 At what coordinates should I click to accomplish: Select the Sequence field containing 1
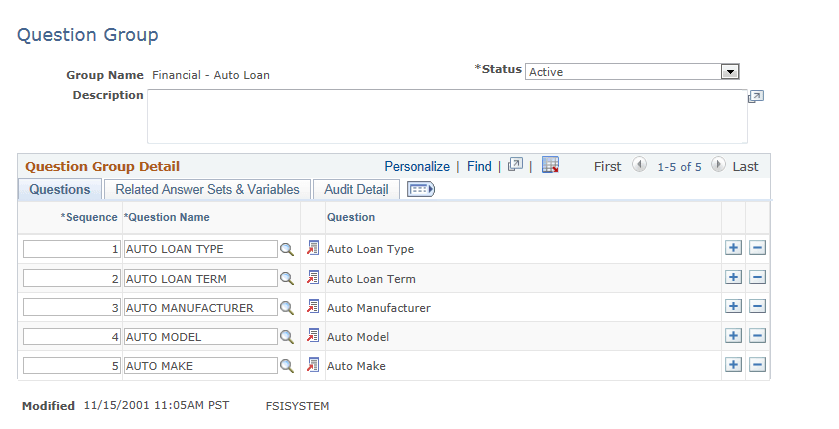[72, 249]
